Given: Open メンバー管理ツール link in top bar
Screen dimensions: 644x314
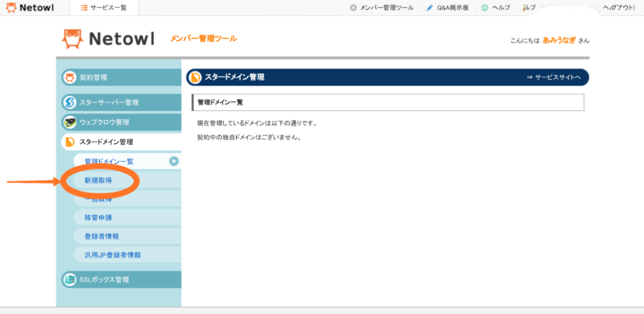Looking at the screenshot, I should coord(386,8).
